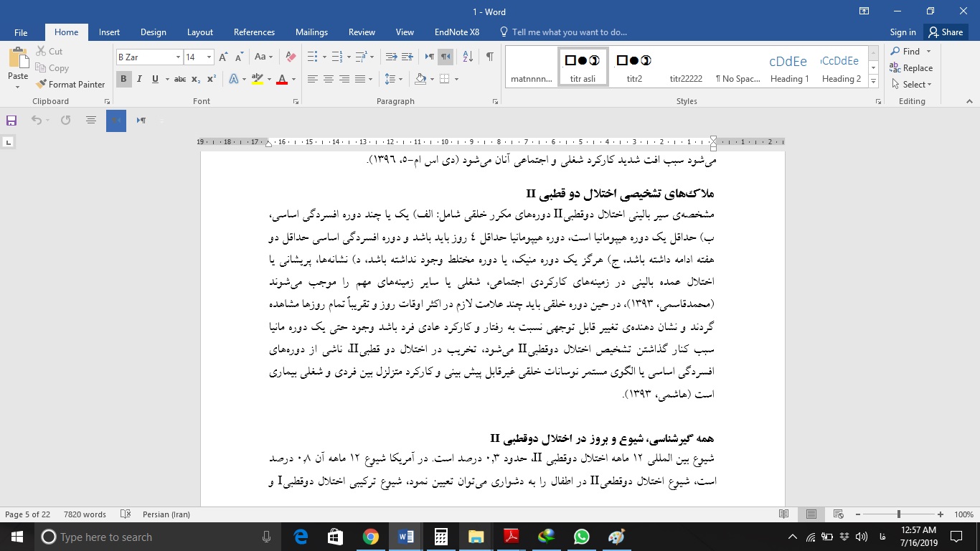The height and width of the screenshot is (551, 980).
Task: Open the font size dropdown
Action: click(x=209, y=56)
